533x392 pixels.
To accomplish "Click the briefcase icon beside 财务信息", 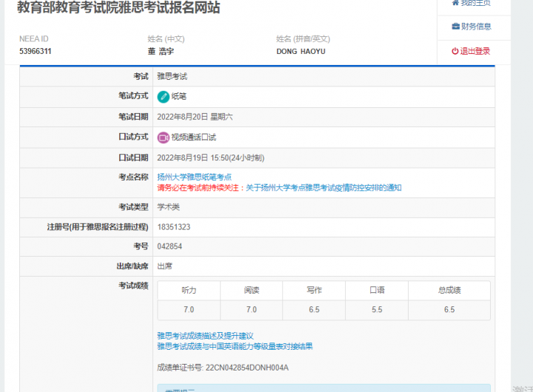I will (x=455, y=27).
